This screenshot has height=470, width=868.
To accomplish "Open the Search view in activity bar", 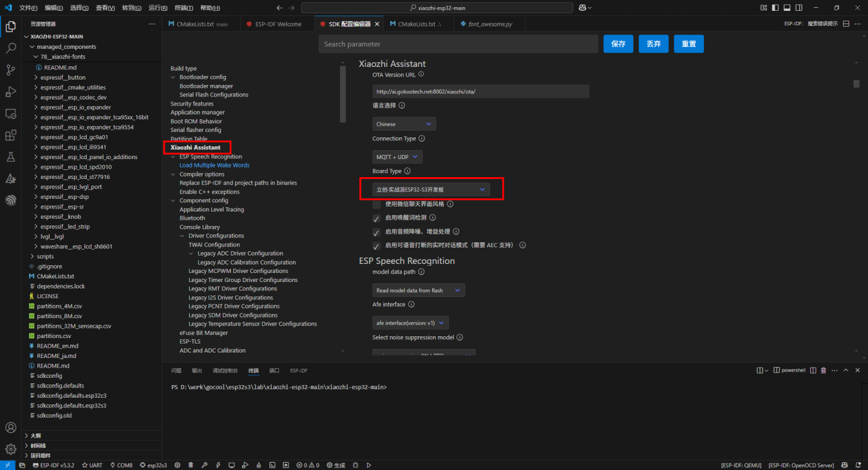I will coord(10,49).
